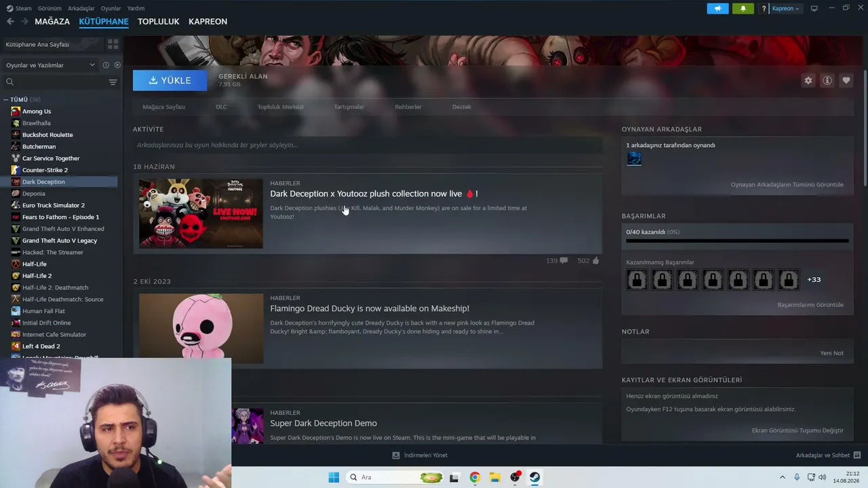868x488 pixels.
Task: Open the DLC link
Action: point(221,107)
